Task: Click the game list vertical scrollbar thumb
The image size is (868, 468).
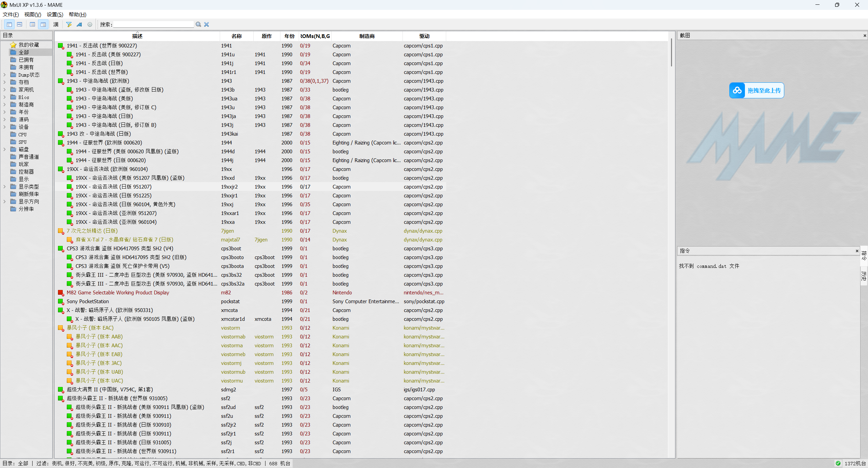Action: [x=671, y=53]
